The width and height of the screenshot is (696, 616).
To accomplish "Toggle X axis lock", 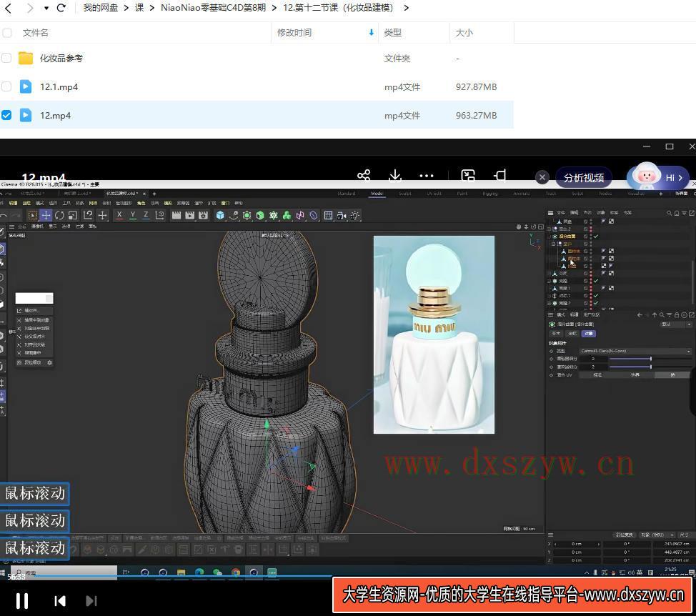I will [119, 216].
